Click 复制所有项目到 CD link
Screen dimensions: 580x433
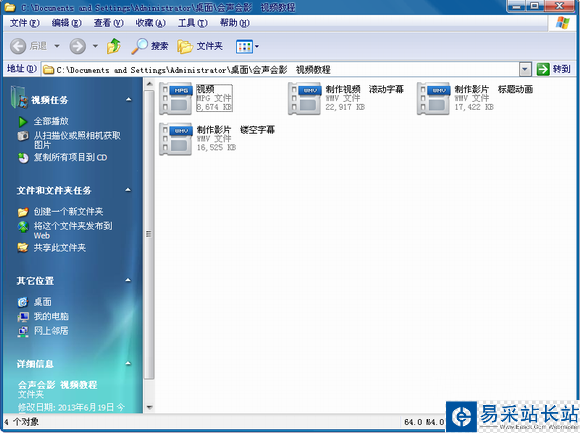[70, 158]
